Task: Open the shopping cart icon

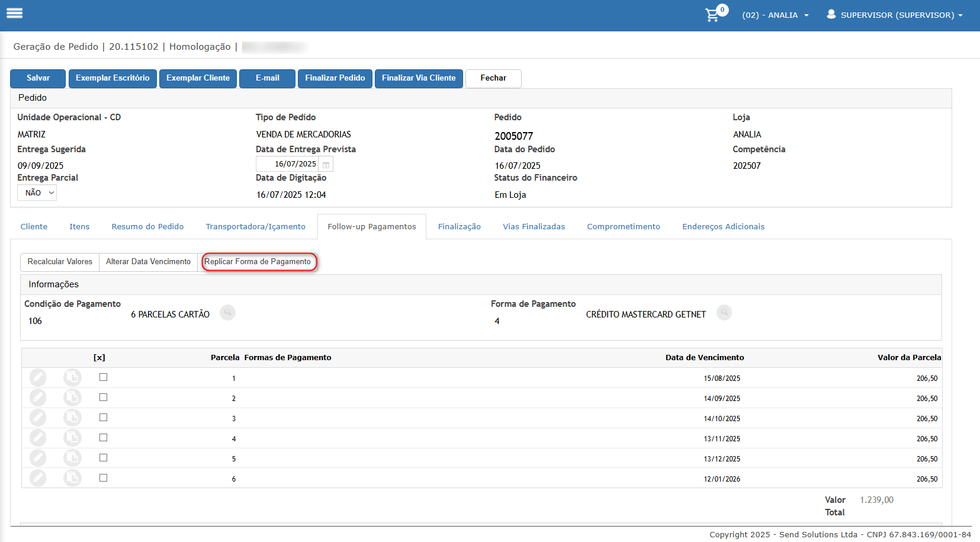Action: coord(712,15)
